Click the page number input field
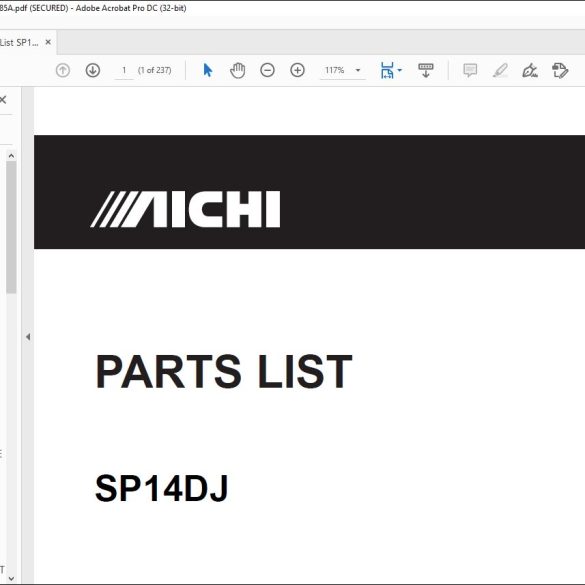Image resolution: width=585 pixels, height=585 pixels. click(x=124, y=71)
